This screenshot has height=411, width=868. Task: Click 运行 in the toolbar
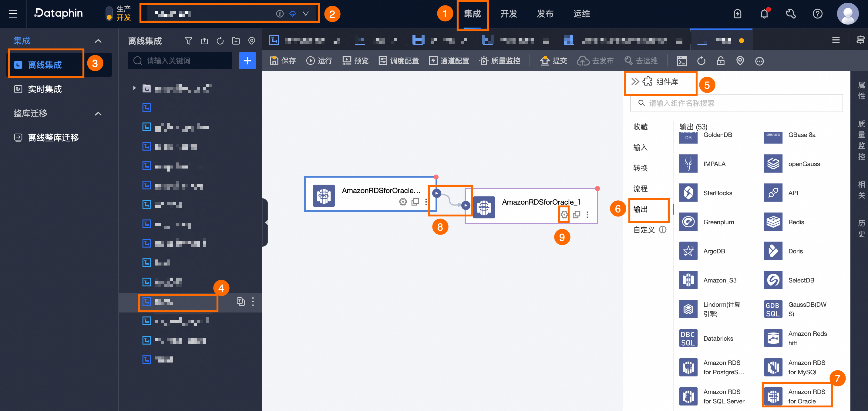coord(319,61)
